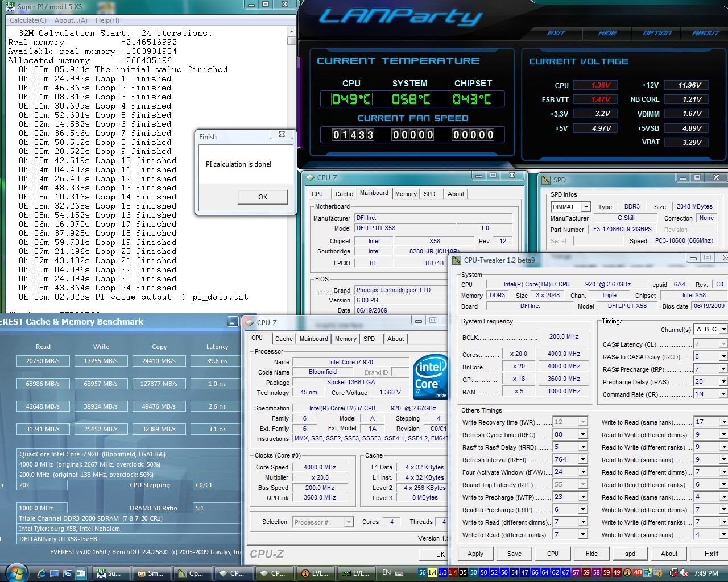This screenshot has height=582, width=728.
Task: Click OPTION in the LANParty window
Action: 657,33
